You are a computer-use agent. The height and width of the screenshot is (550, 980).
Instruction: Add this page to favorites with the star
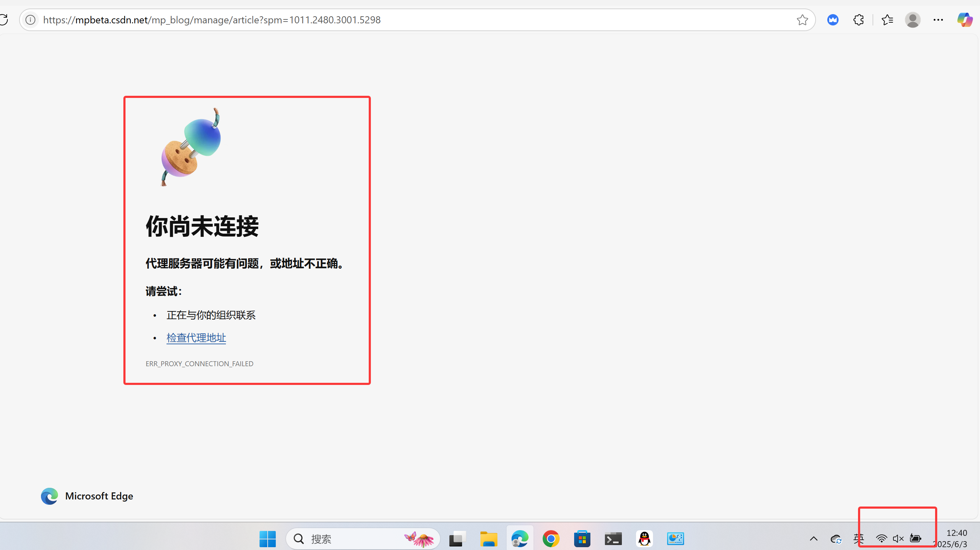point(802,20)
